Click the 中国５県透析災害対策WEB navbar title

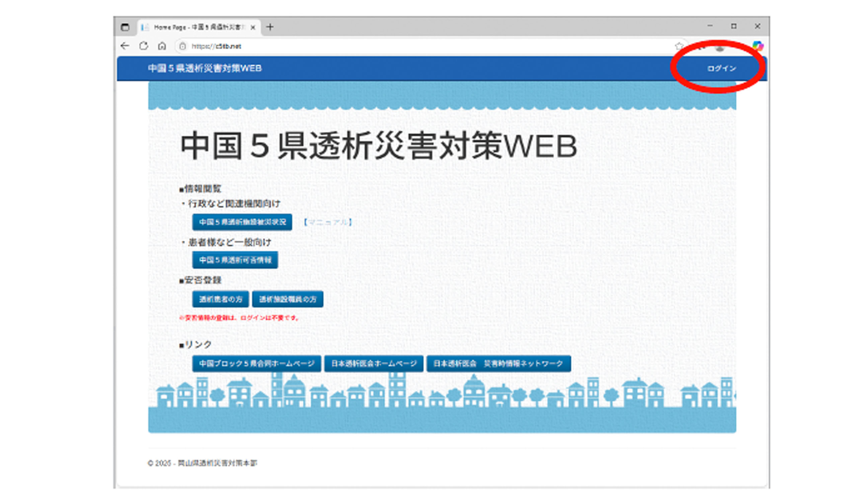[205, 68]
